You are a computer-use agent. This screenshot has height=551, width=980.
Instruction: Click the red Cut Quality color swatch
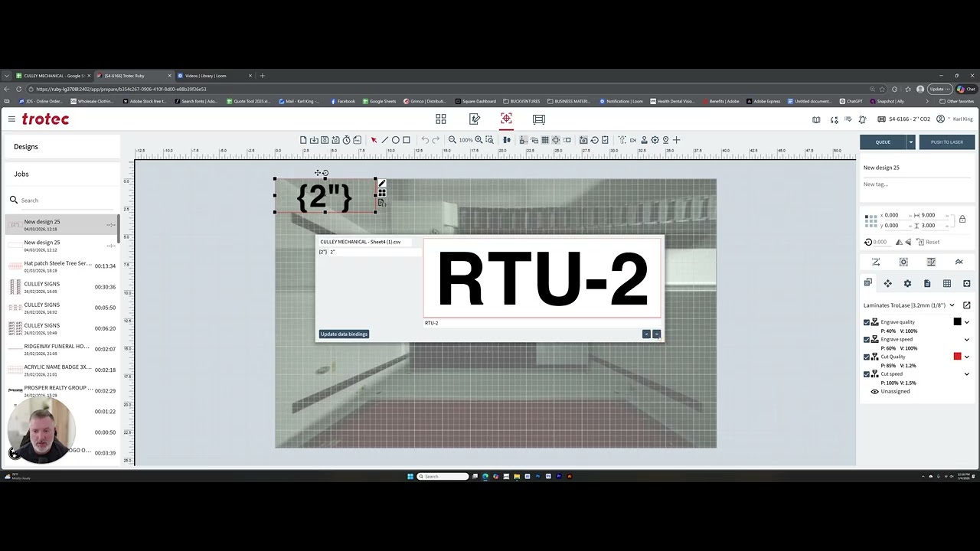(x=957, y=357)
